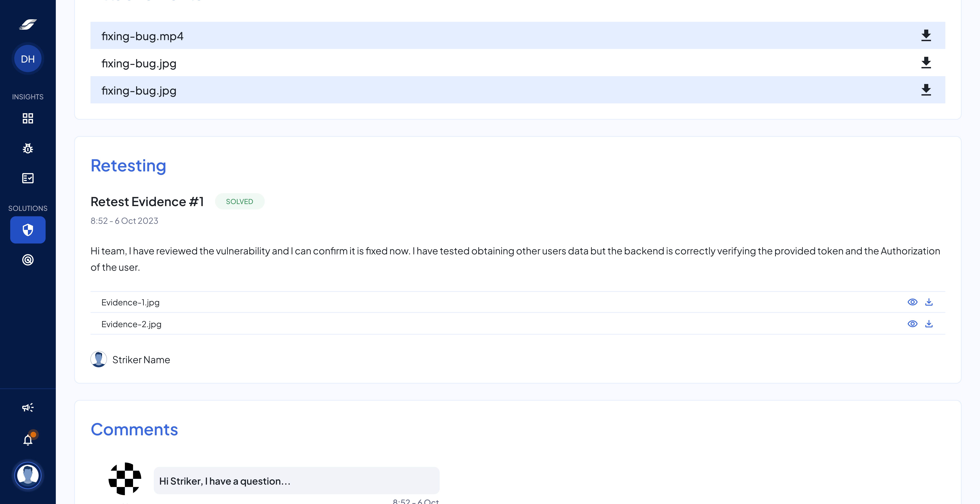Viewport: 980px width, 504px height.
Task: Download fixing-bug.mp4 attachment
Action: (926, 35)
